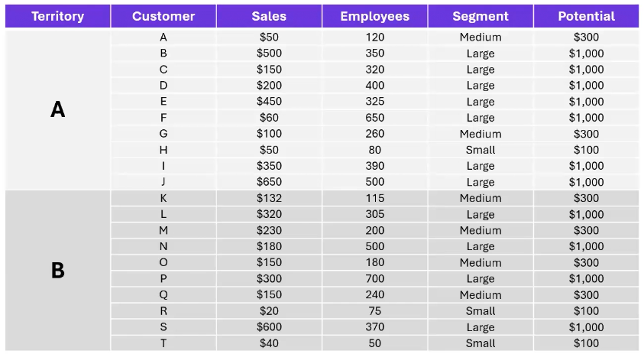Screen dimensions: 644x354
Task: Click the $600 sales cell for customer S
Action: pos(269,327)
